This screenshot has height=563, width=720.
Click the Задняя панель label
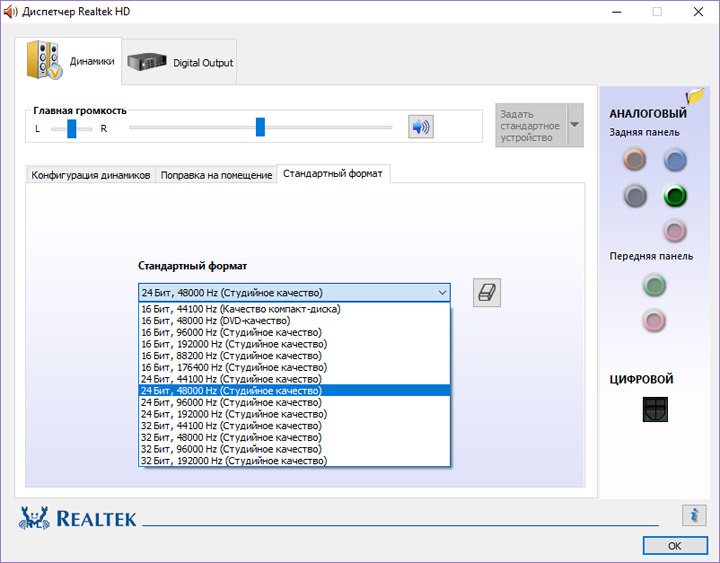pos(644,132)
